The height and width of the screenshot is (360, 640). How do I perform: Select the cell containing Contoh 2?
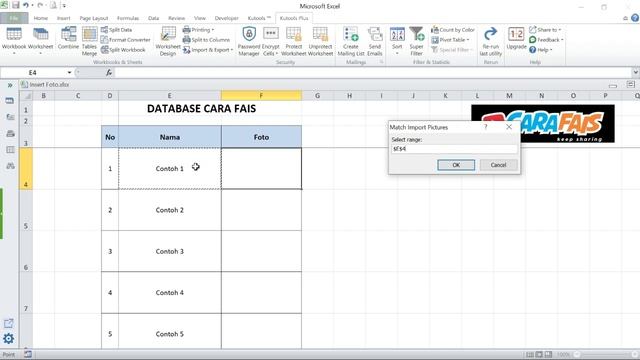pyautogui.click(x=170, y=210)
